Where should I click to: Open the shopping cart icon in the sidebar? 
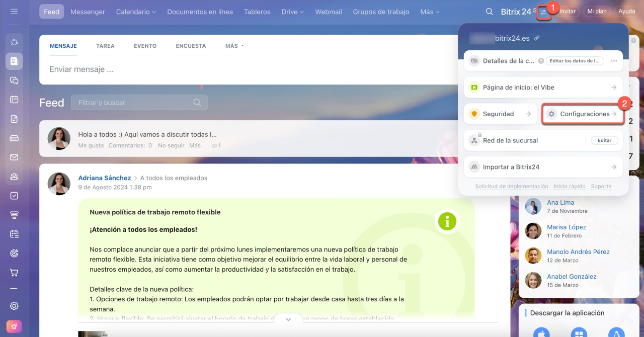click(x=14, y=273)
